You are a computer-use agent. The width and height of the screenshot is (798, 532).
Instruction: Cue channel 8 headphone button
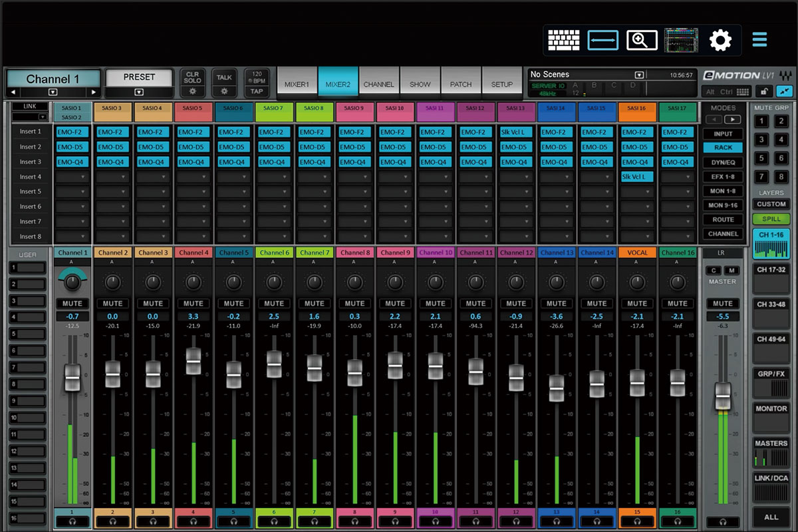pos(355,522)
